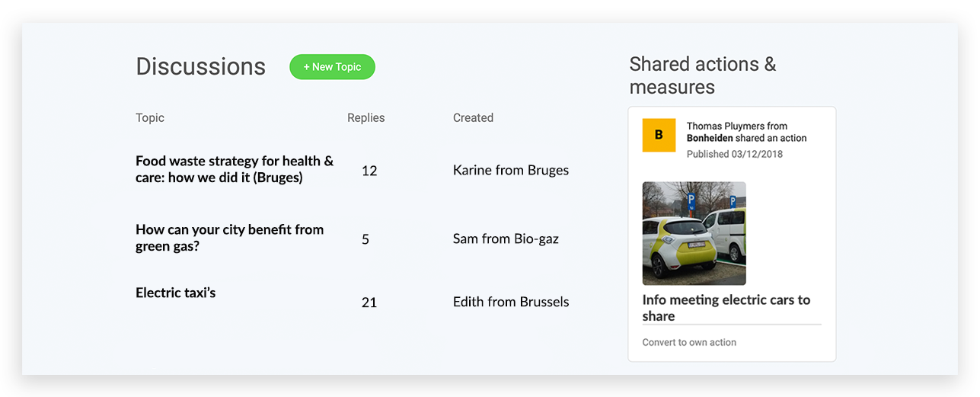This screenshot has height=397, width=980.
Task: Click Thomas Pluymers shared an action text
Action: click(746, 132)
